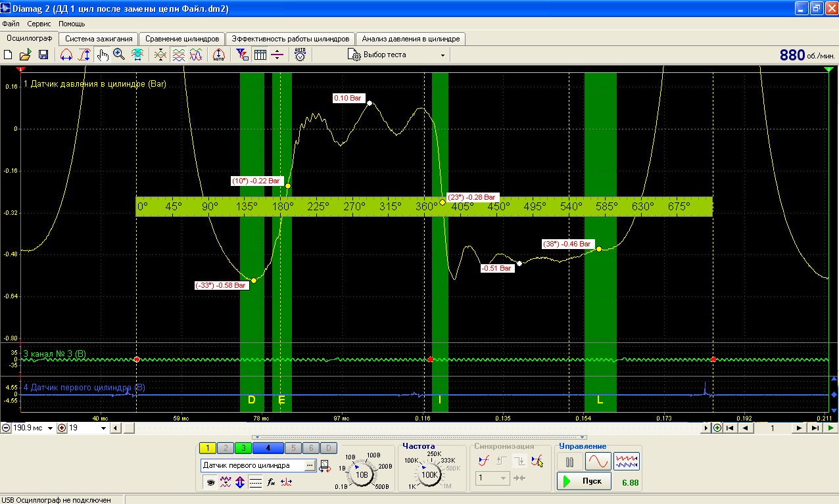This screenshot has height=504, width=839.
Task: Open the fx math function icon
Action: [x=271, y=482]
